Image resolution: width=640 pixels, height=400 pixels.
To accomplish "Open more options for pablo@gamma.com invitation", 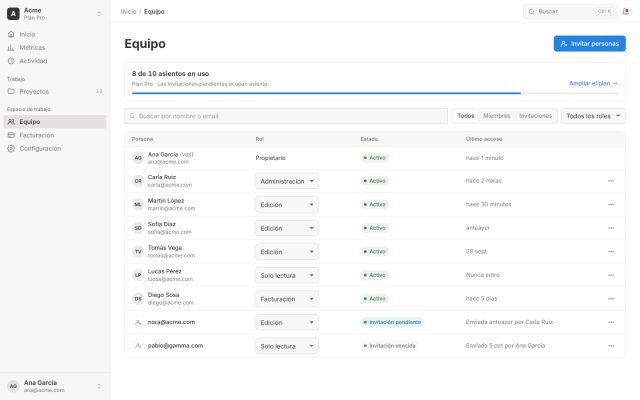I will point(611,346).
